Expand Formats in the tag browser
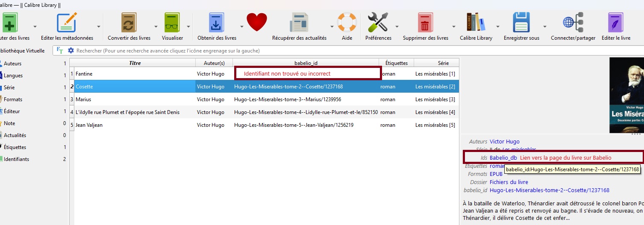The image size is (644, 225). (x=13, y=99)
